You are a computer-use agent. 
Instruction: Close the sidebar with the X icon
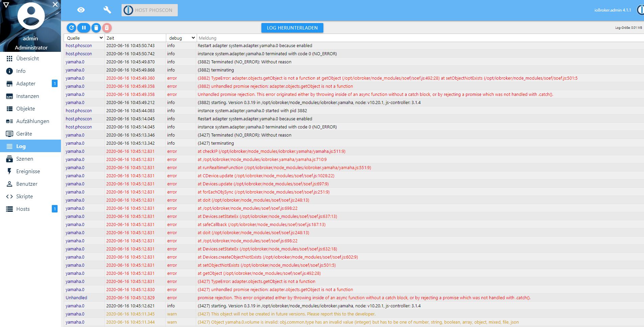pyautogui.click(x=55, y=4)
